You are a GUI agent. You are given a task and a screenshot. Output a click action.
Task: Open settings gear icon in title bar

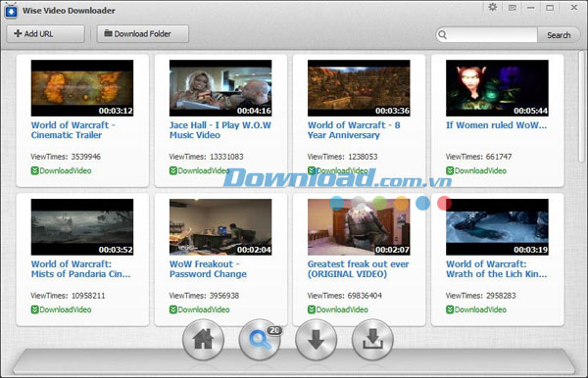pos(492,7)
